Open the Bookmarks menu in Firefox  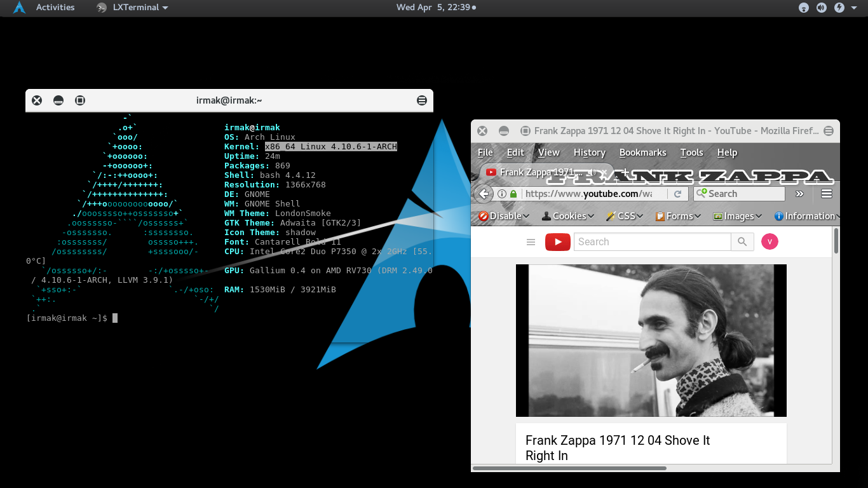[643, 152]
